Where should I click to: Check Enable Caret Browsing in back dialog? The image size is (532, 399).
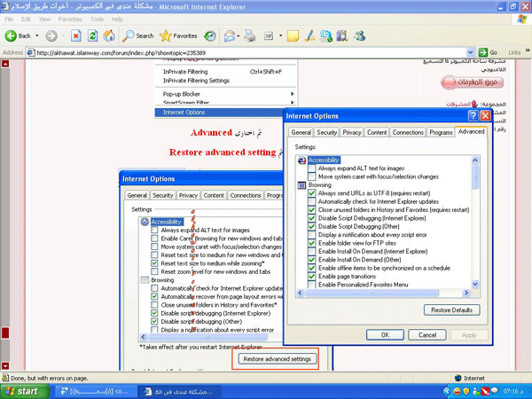[x=154, y=239]
